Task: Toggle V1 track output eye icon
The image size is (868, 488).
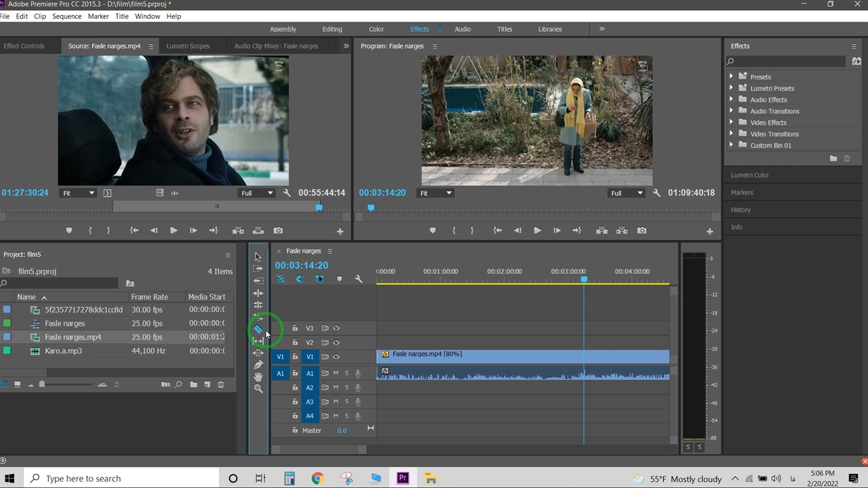Action: point(336,357)
